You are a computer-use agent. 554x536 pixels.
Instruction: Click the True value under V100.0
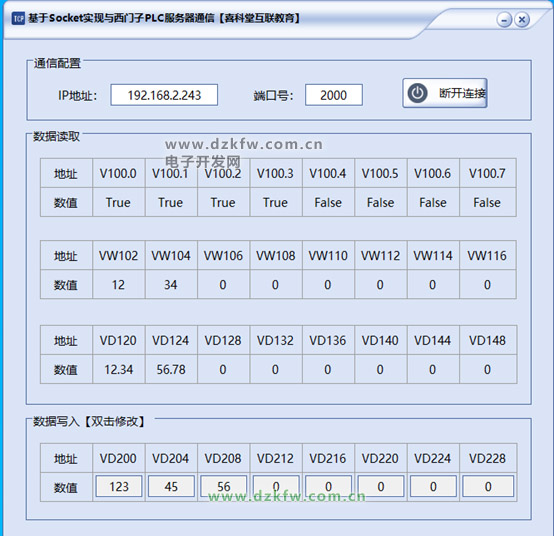118,202
